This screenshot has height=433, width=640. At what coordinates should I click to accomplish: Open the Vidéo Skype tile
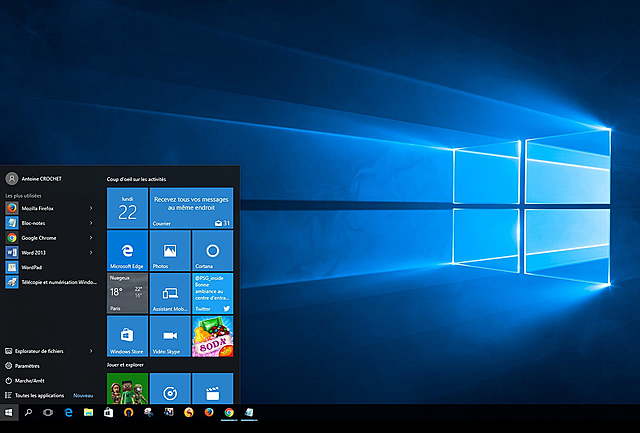[170, 336]
